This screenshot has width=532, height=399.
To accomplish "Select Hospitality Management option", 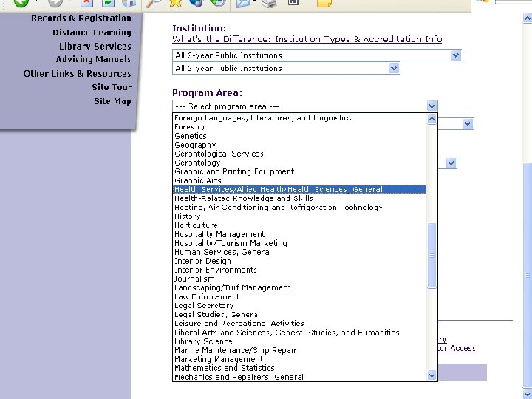I will pyautogui.click(x=299, y=234).
